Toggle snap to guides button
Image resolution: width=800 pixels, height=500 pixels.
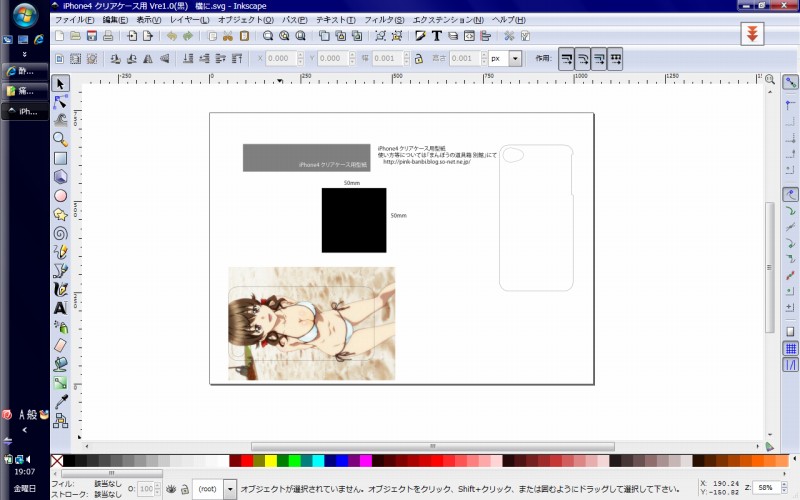pos(790,365)
